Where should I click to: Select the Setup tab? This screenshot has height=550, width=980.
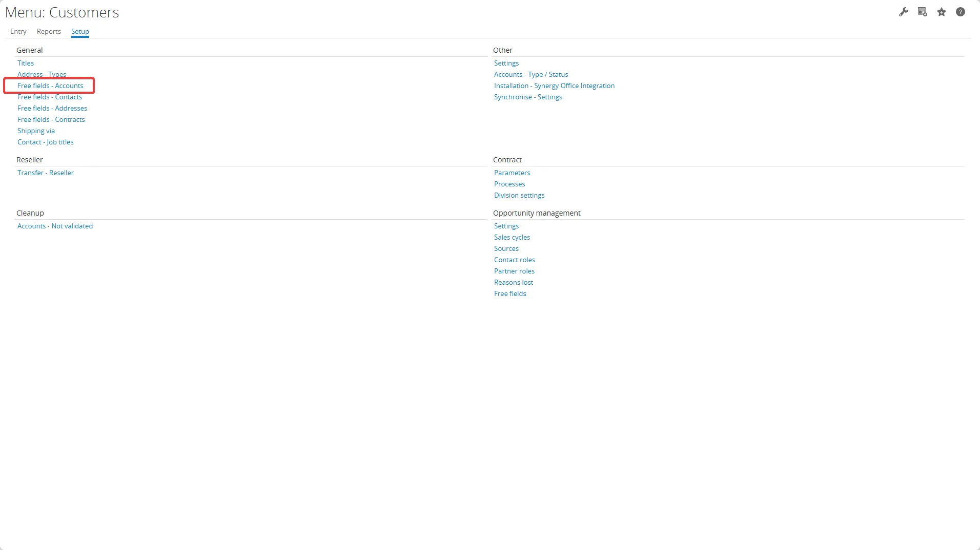[x=80, y=31]
